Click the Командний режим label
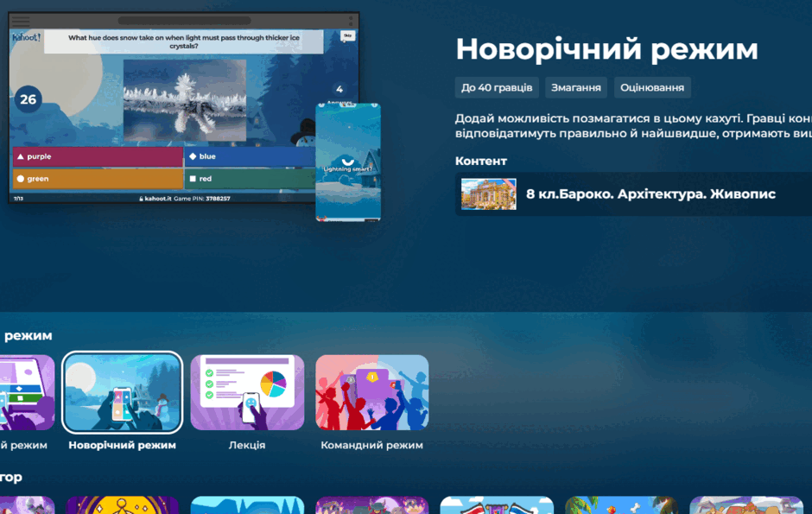The height and width of the screenshot is (514, 812). pyautogui.click(x=371, y=445)
